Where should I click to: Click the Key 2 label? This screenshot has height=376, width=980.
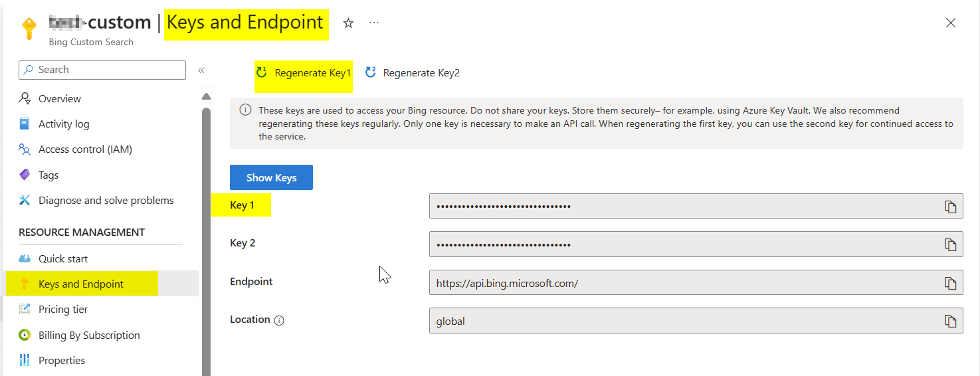point(243,243)
